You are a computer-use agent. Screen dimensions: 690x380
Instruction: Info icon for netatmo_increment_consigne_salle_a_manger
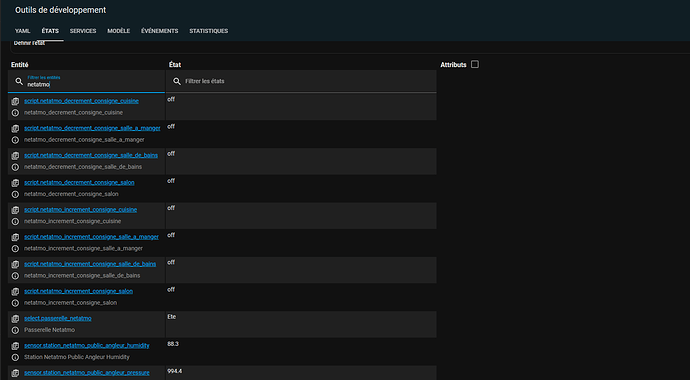point(15,248)
